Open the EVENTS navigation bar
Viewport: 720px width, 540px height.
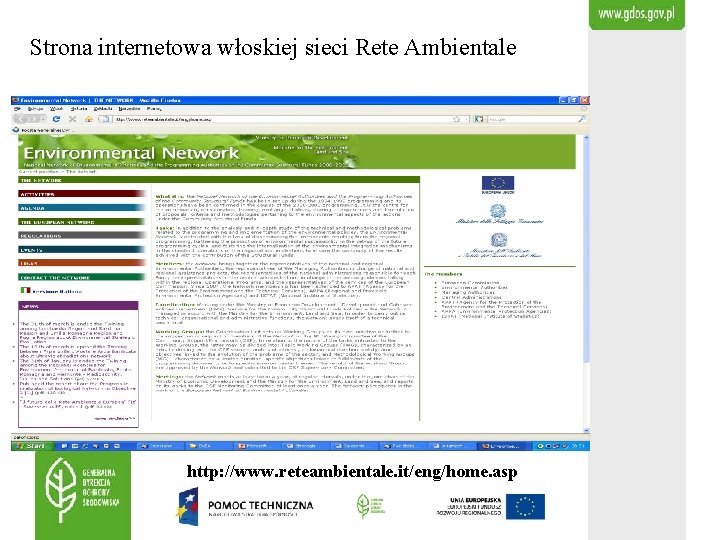coord(82,250)
